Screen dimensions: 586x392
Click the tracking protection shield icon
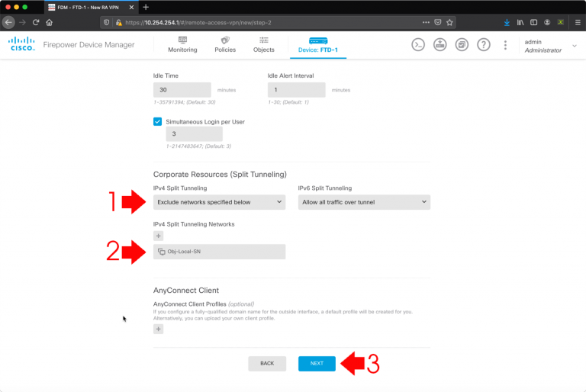(x=107, y=22)
